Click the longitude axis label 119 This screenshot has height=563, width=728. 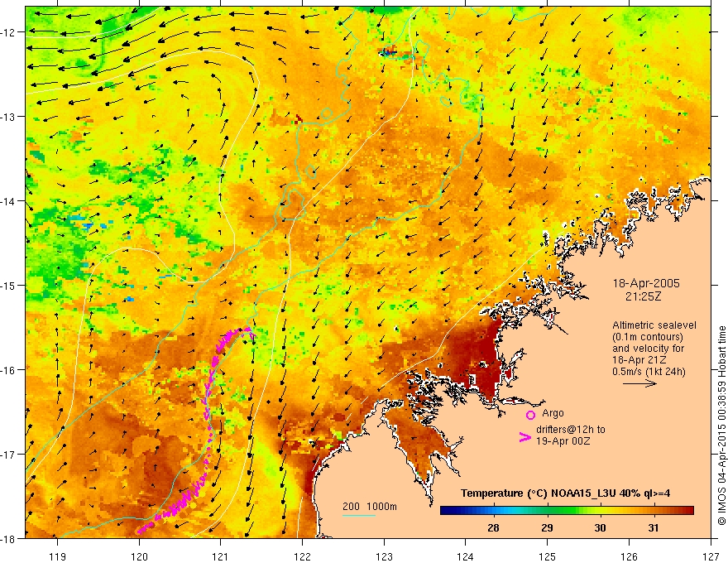point(58,556)
